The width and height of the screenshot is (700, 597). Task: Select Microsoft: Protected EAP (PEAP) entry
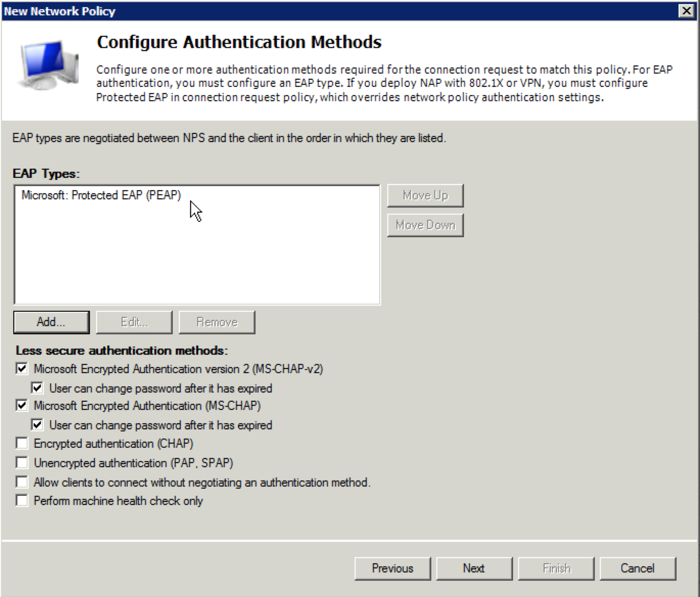click(x=101, y=195)
